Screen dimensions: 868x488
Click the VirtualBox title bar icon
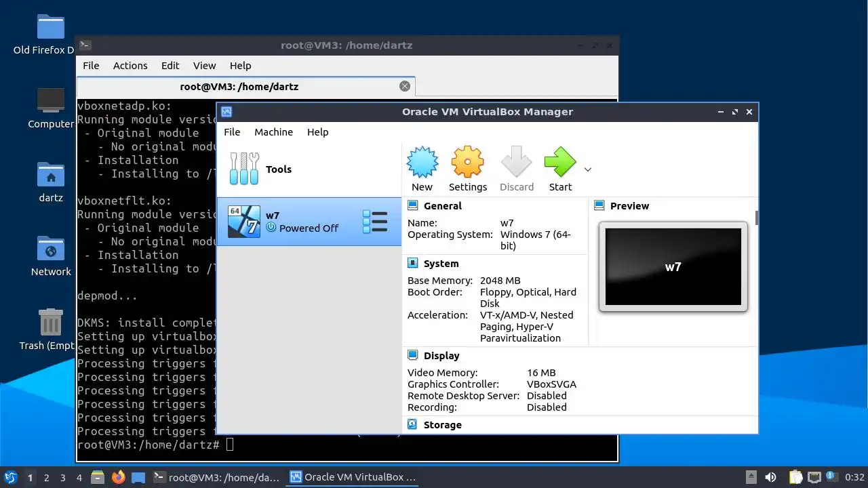pyautogui.click(x=226, y=112)
